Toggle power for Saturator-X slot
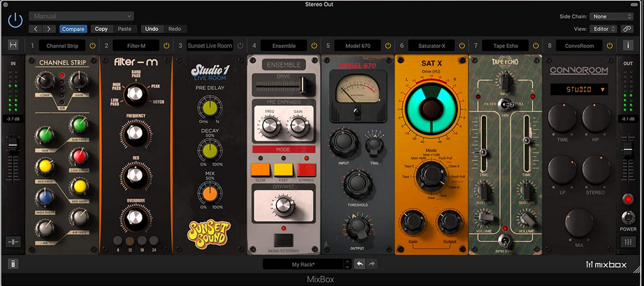 coord(462,46)
